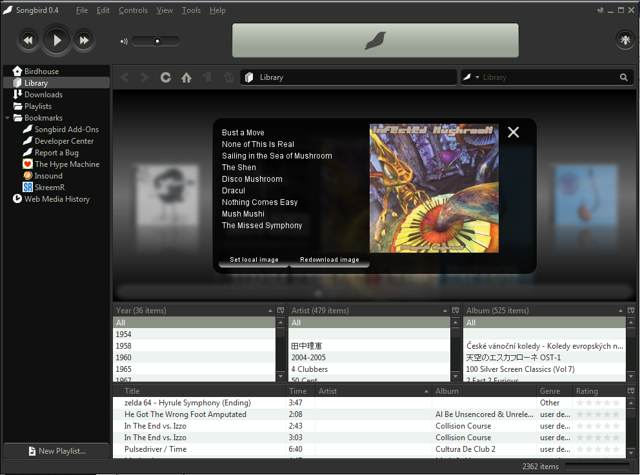Click the Library address bar field

click(x=349, y=78)
